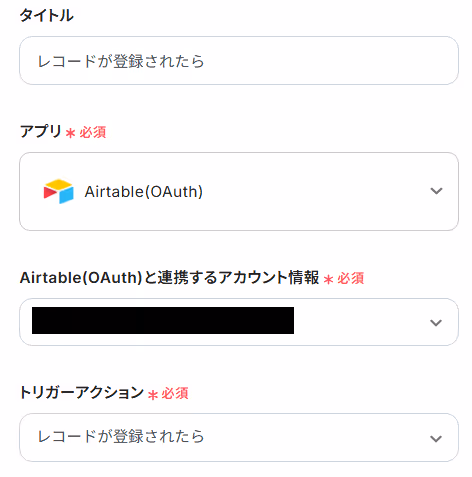
Task: Click the 必須 marker beside アカウント情報
Action: click(351, 278)
